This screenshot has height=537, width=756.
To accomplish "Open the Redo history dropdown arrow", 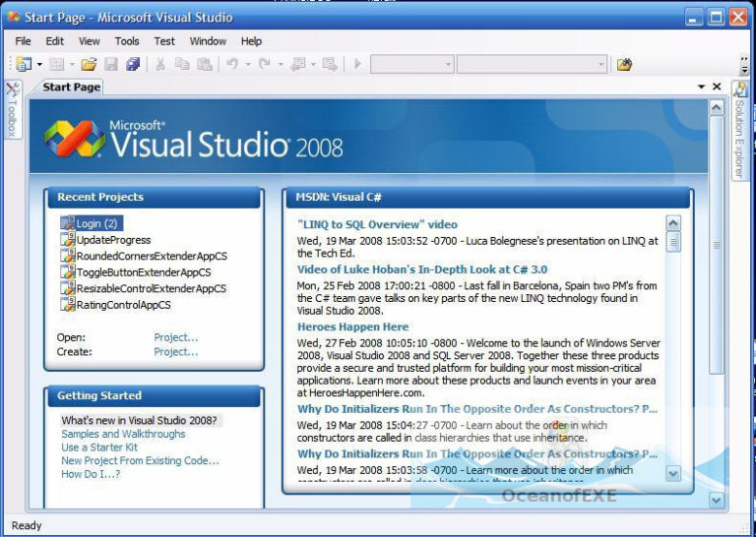I will [281, 65].
